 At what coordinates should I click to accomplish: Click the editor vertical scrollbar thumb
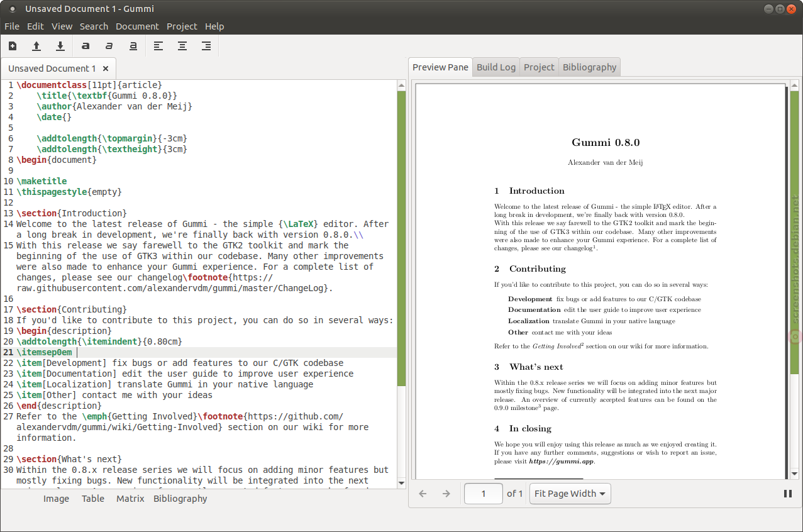point(402,239)
